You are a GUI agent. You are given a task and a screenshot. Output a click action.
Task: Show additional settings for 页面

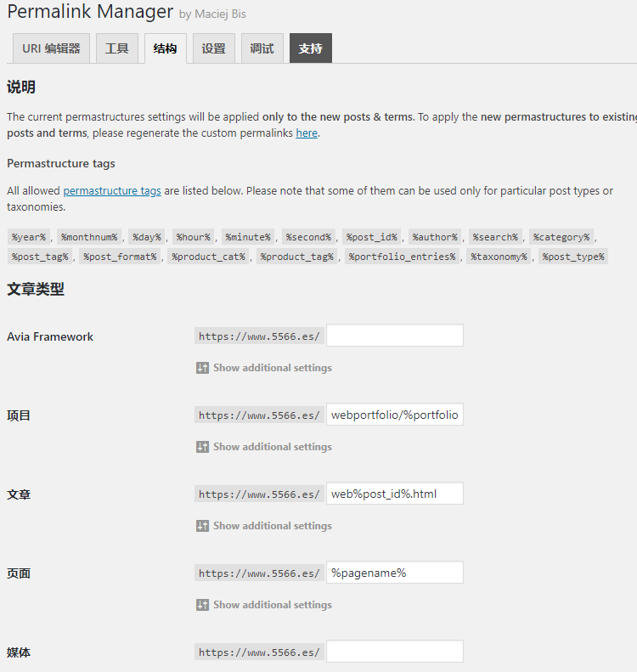point(273,605)
